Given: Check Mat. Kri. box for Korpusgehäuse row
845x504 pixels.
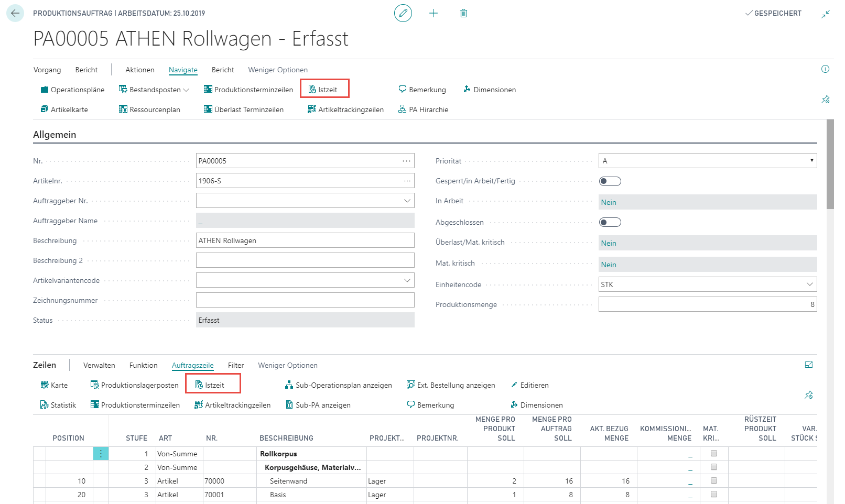Looking at the screenshot, I should 714,467.
